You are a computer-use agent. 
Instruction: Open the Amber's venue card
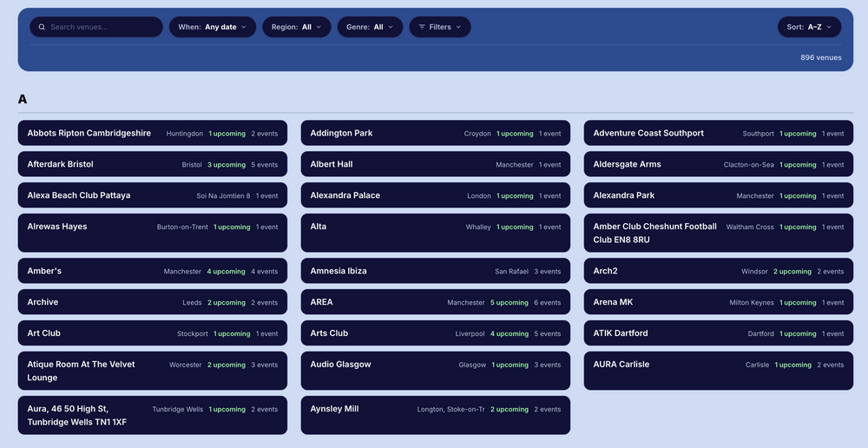pos(153,271)
